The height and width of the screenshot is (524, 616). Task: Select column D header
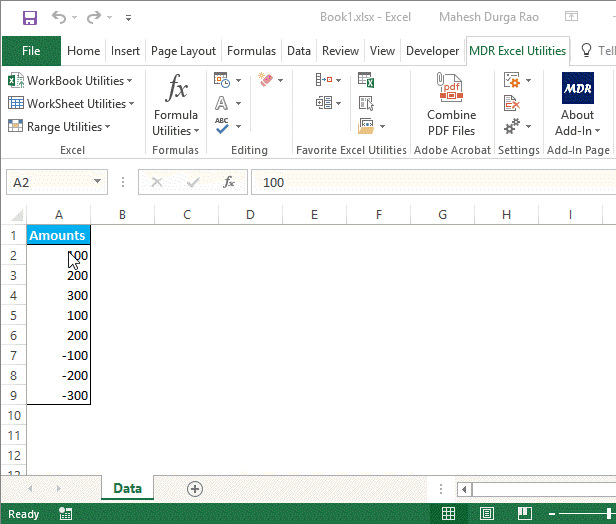250,214
